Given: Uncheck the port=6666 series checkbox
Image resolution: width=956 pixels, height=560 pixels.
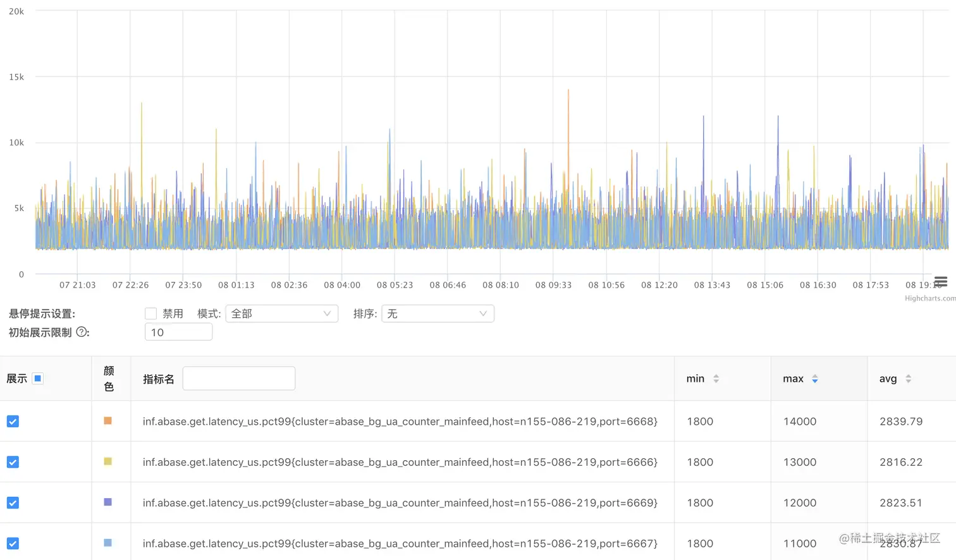Looking at the screenshot, I should point(13,462).
